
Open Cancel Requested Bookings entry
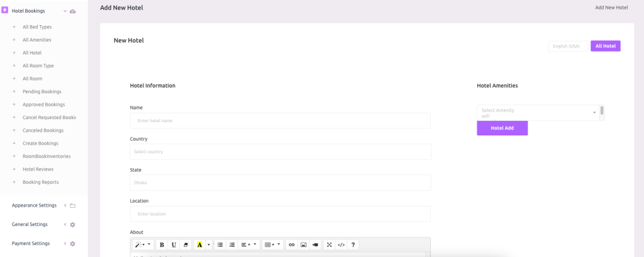pos(49,118)
